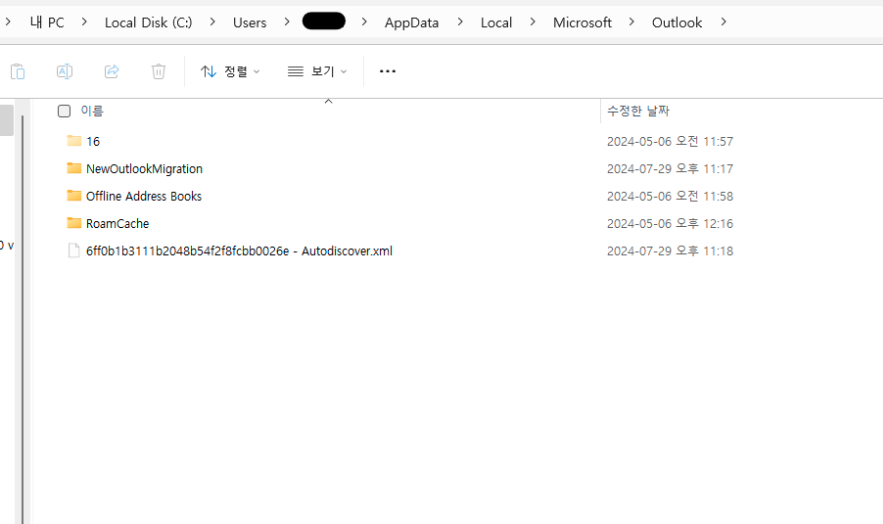This screenshot has width=883, height=524.
Task: Click date 2024-05-06 오전 11:58 cell
Action: pyautogui.click(x=670, y=196)
